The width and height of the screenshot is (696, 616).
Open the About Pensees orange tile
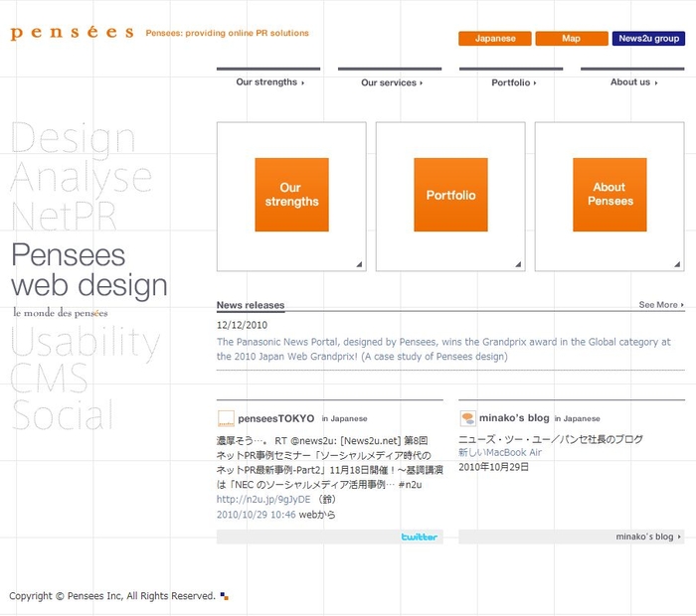click(609, 195)
